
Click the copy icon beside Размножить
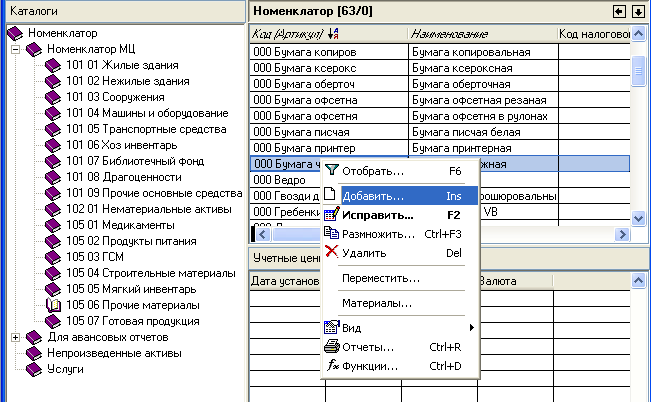331,233
